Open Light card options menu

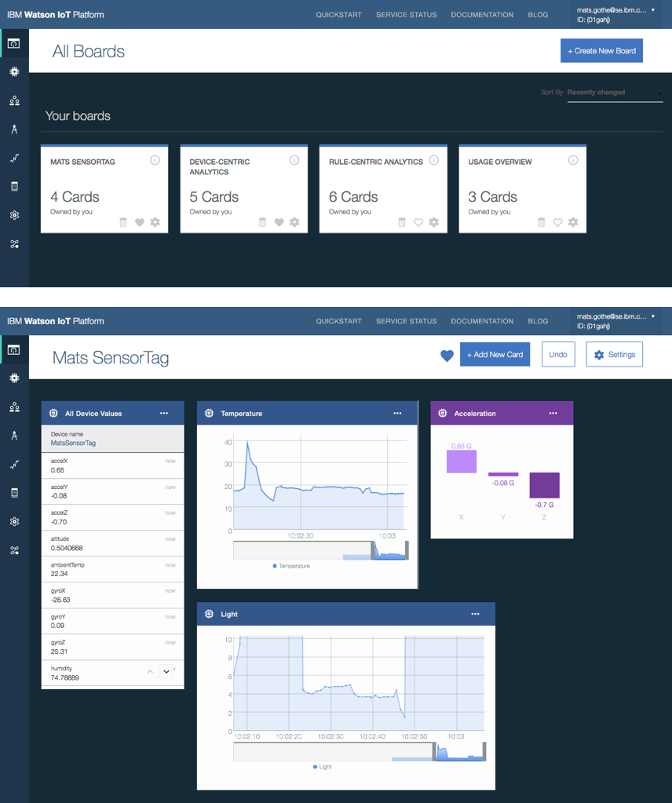pos(475,614)
